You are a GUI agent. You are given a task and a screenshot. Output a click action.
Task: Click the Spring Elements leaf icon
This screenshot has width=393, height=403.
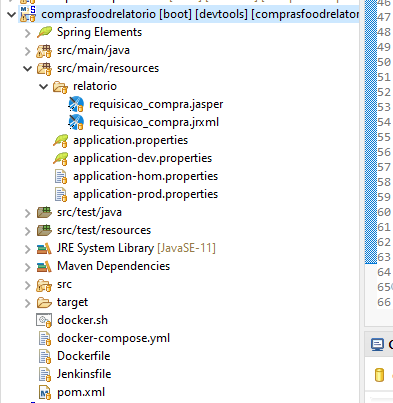pos(44,32)
